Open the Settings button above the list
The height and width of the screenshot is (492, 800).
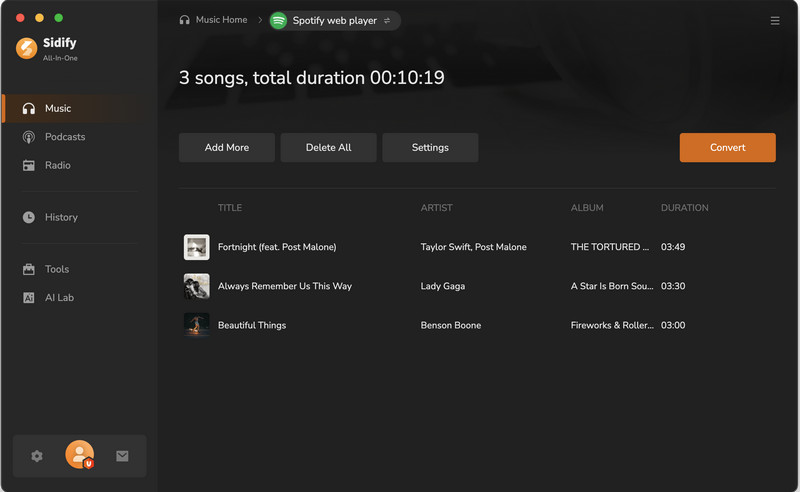430,147
